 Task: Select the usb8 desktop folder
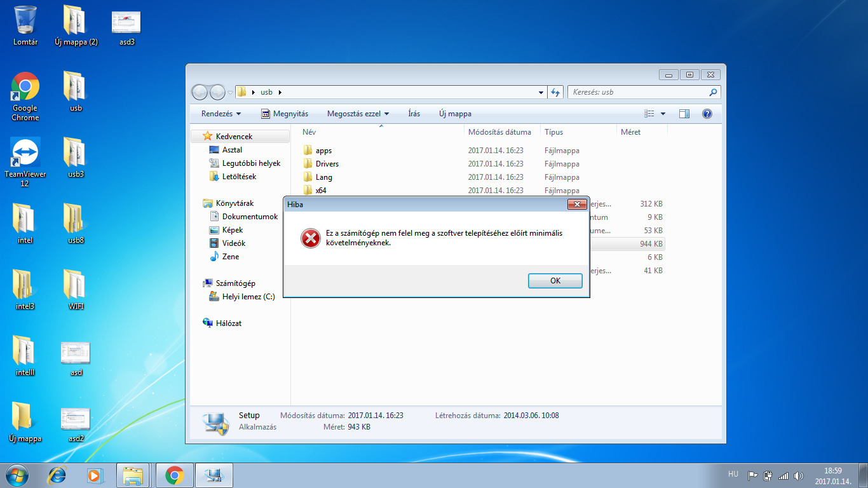[x=76, y=224]
